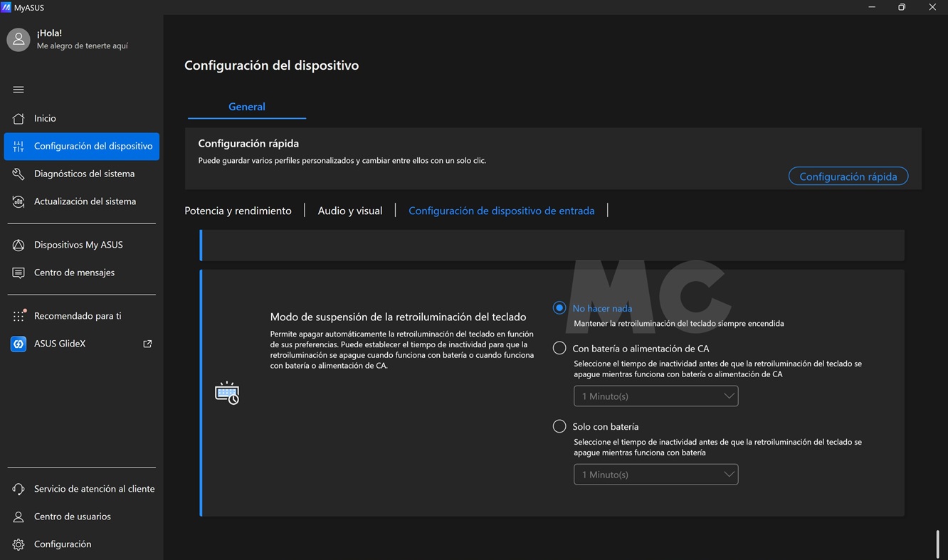948x560 pixels.
Task: Click the Centro de mensajes icon
Action: tap(19, 273)
